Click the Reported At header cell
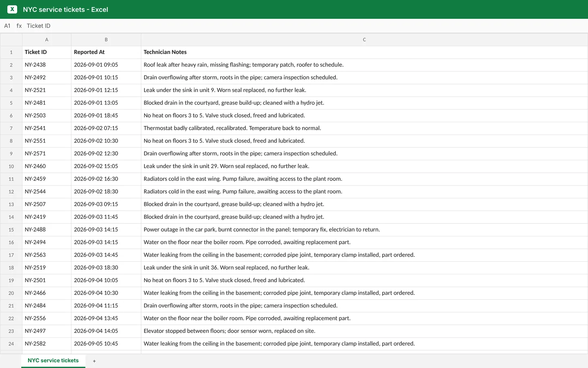The image size is (588, 368). pyautogui.click(x=106, y=52)
